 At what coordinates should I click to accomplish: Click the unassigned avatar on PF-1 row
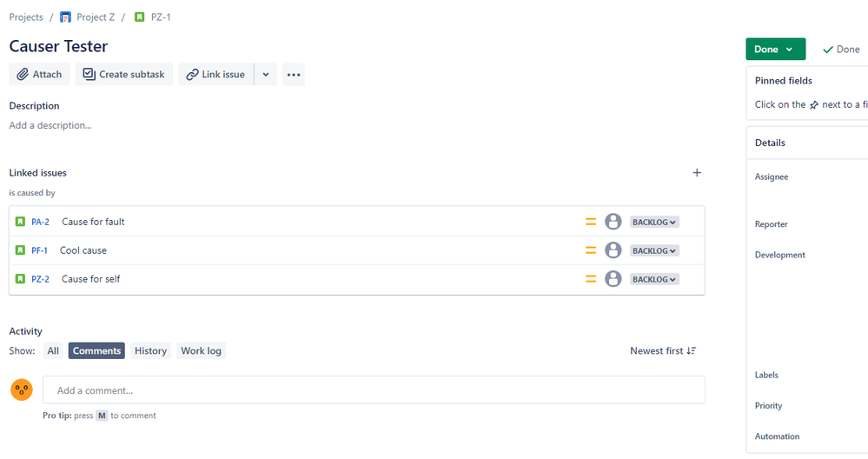point(613,250)
